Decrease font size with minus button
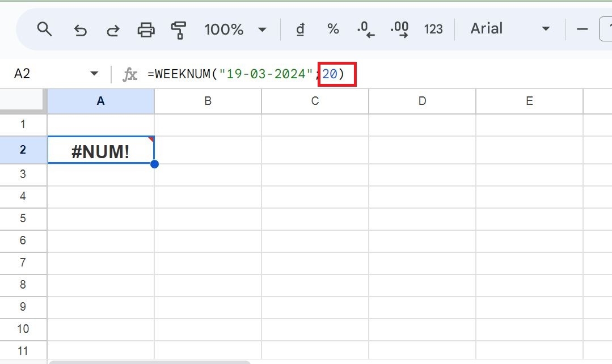The width and height of the screenshot is (612, 364). tap(582, 29)
